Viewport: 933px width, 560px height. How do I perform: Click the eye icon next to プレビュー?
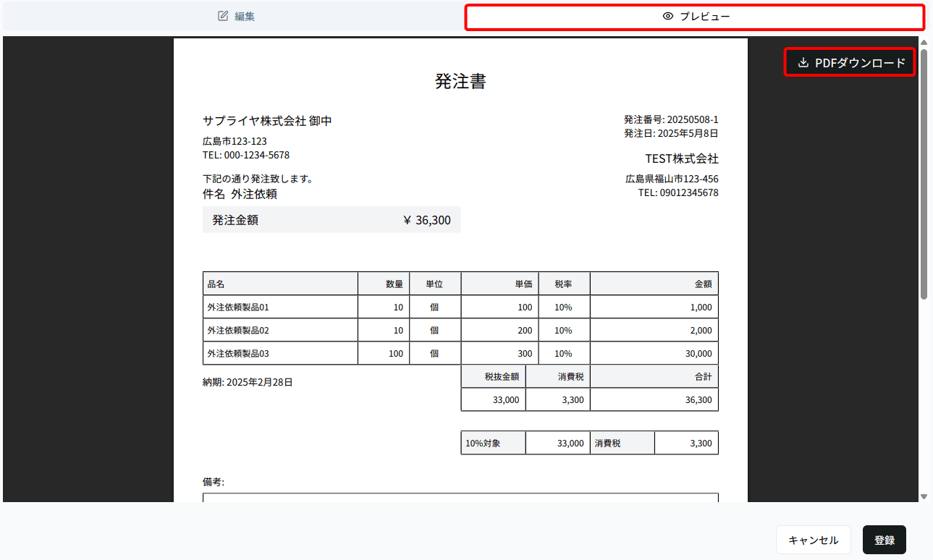tap(668, 15)
